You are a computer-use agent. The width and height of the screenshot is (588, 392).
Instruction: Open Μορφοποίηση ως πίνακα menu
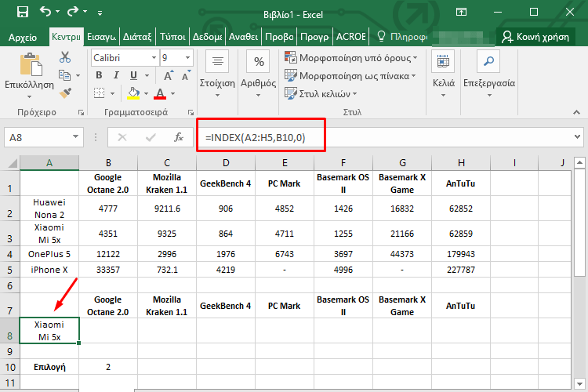350,76
